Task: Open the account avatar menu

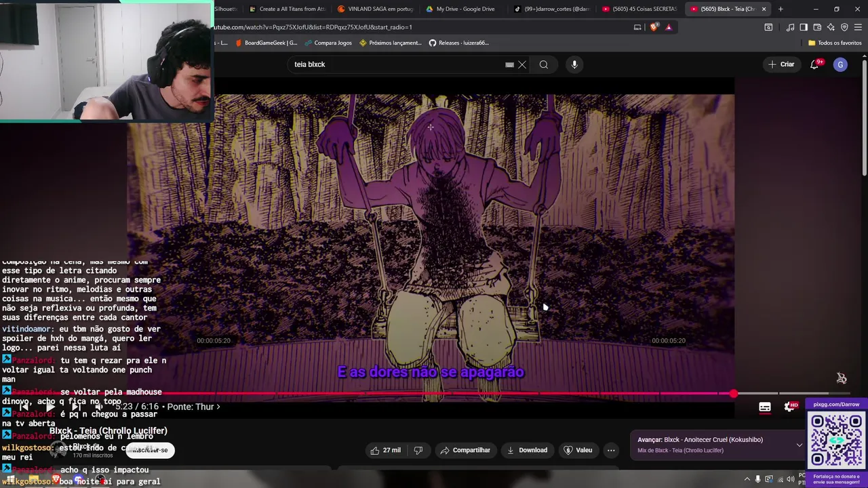Action: [x=840, y=64]
